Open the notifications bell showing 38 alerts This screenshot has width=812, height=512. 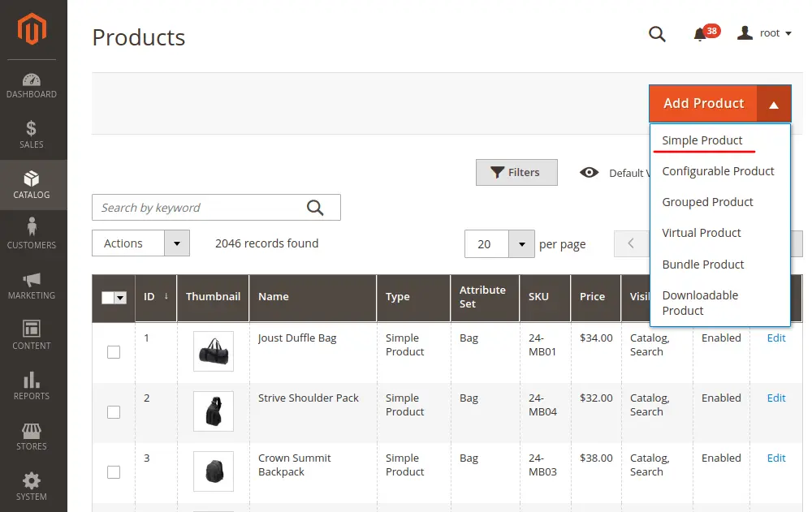coord(700,34)
